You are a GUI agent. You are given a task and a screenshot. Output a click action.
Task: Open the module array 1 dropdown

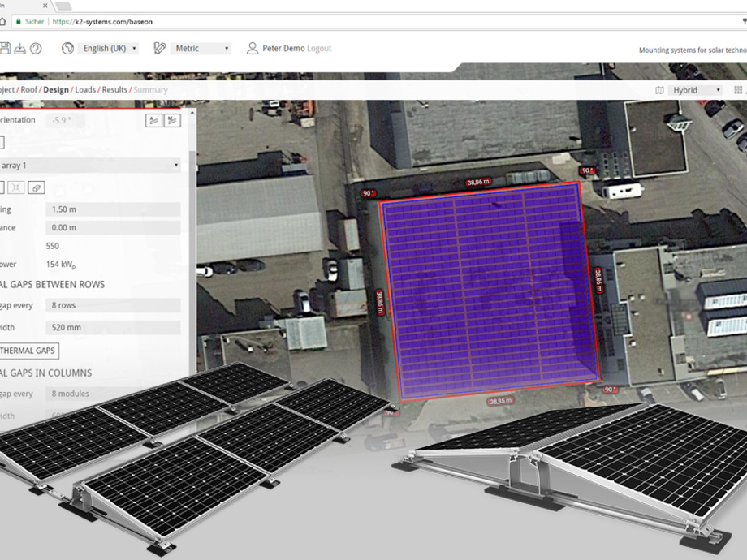pyautogui.click(x=91, y=166)
